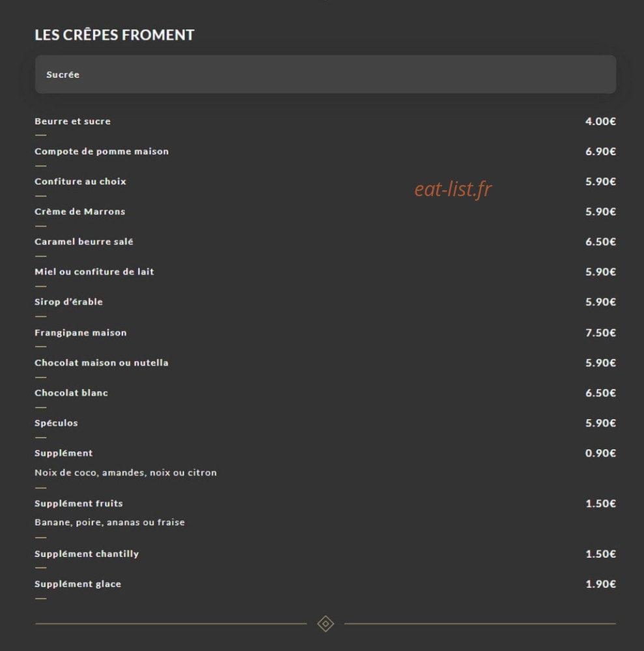Pick the Spéculos crêpe item

point(56,423)
